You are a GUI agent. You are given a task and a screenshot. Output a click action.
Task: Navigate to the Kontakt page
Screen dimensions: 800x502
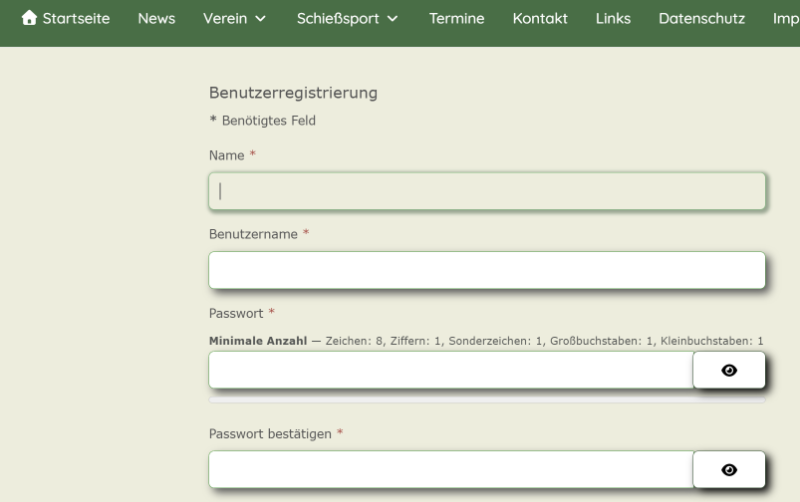click(540, 18)
